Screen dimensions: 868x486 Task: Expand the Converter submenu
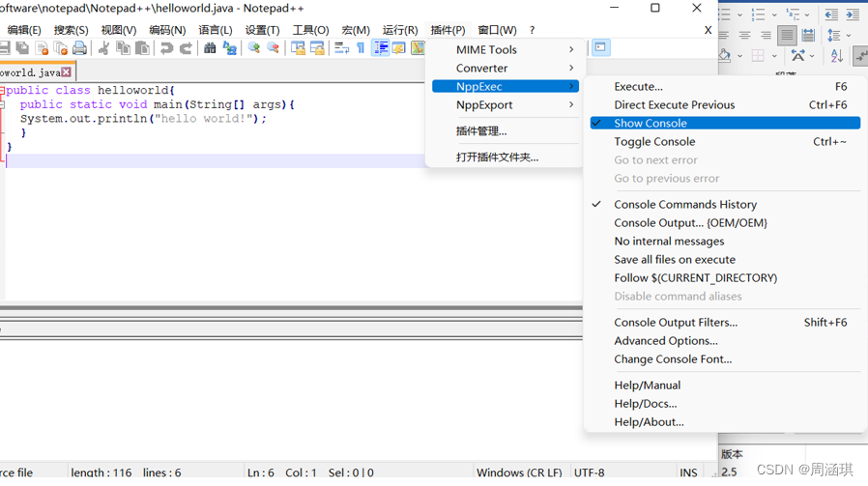pyautogui.click(x=506, y=68)
